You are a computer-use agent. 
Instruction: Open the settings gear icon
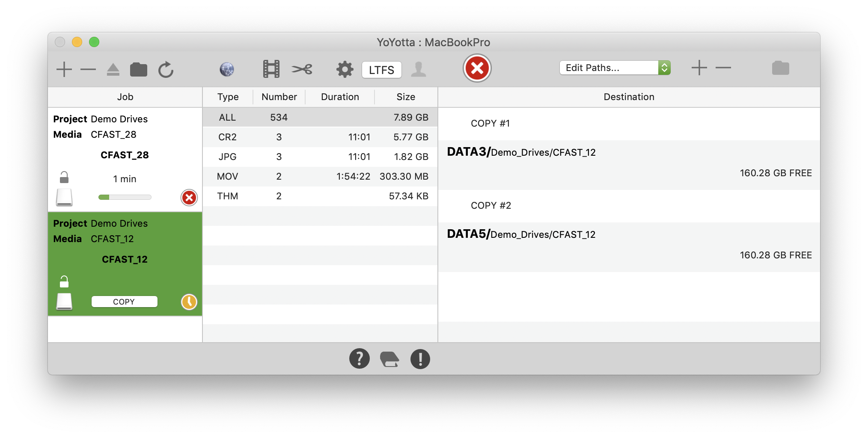pyautogui.click(x=344, y=69)
